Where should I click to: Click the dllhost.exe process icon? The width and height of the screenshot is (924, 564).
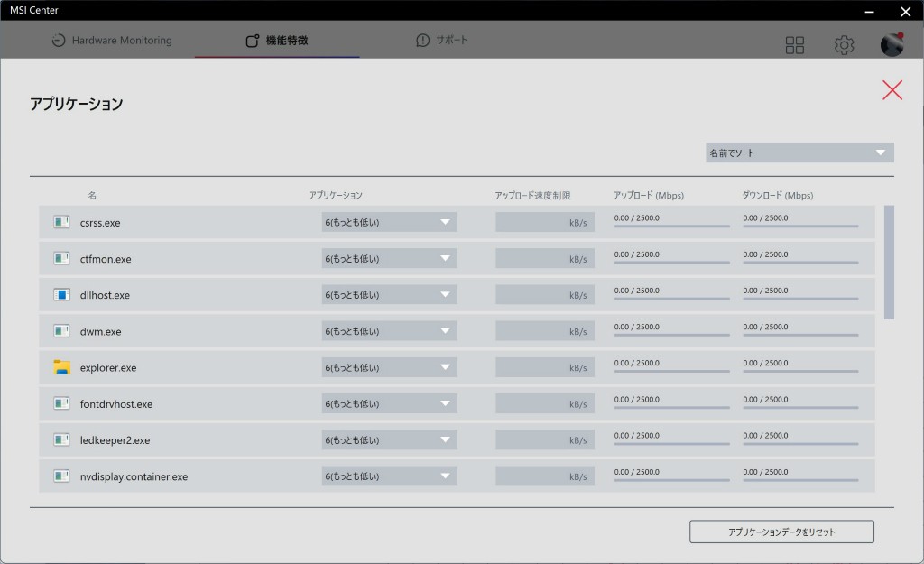tap(61, 295)
